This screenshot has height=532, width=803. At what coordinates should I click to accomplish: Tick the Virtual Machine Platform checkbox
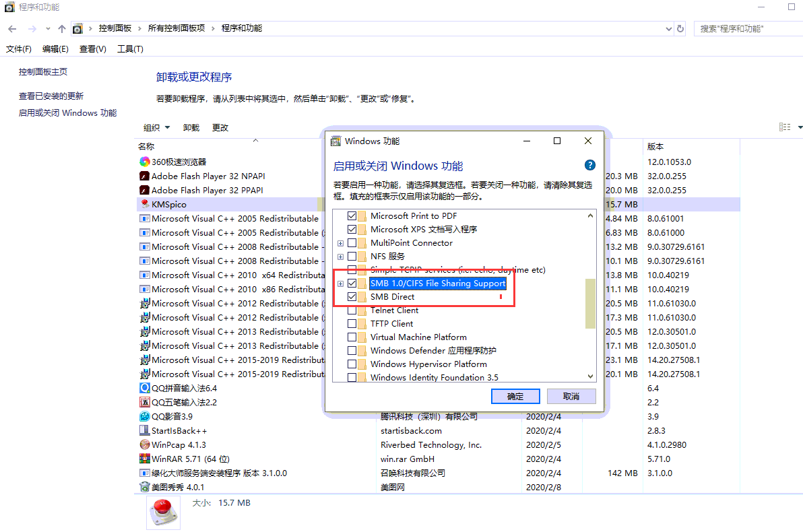352,337
